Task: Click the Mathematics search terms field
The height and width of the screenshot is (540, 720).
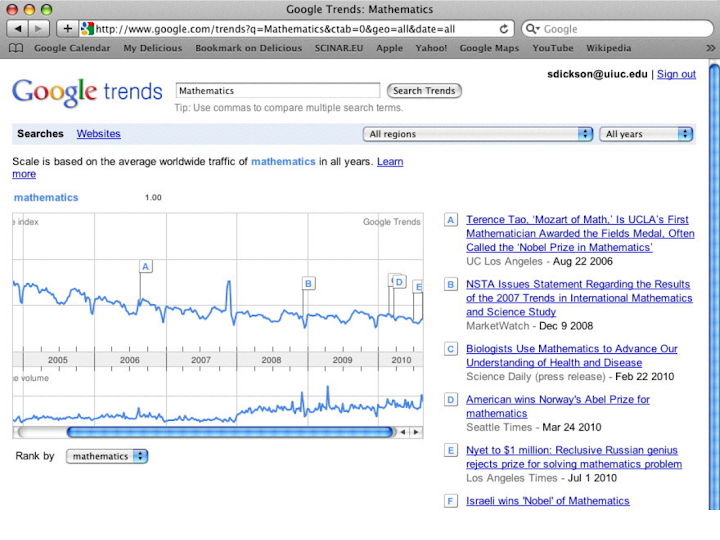Action: (278, 90)
